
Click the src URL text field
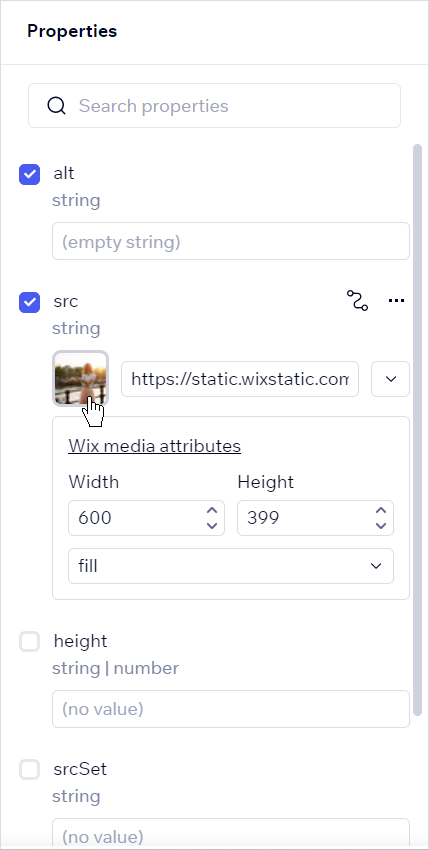tap(240, 379)
